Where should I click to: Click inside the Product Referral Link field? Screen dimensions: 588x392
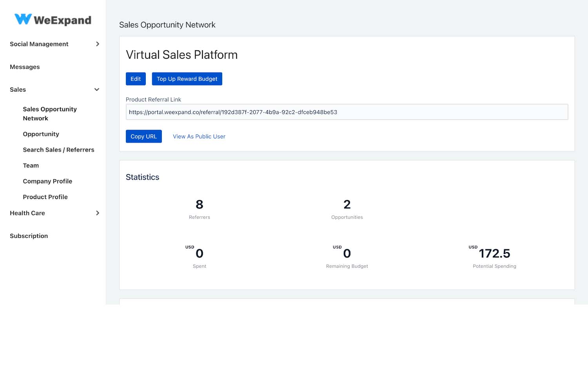click(x=347, y=112)
